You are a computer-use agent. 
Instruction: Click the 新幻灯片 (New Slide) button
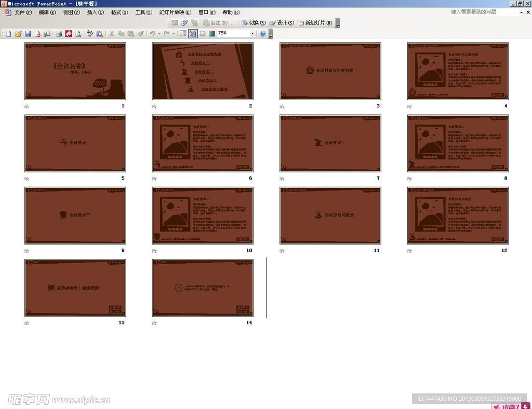click(315, 23)
